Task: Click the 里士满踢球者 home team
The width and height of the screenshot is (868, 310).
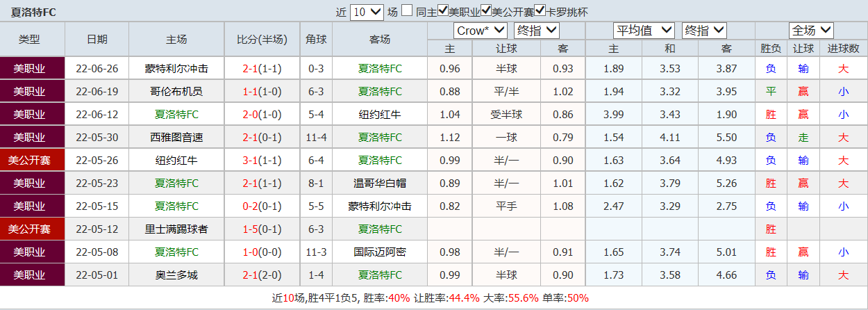Action: tap(176, 229)
